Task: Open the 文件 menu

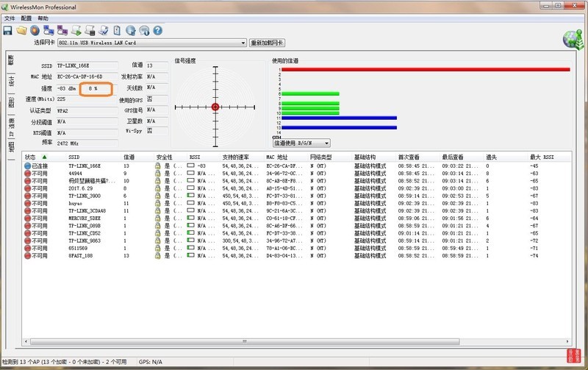Action: (10, 18)
